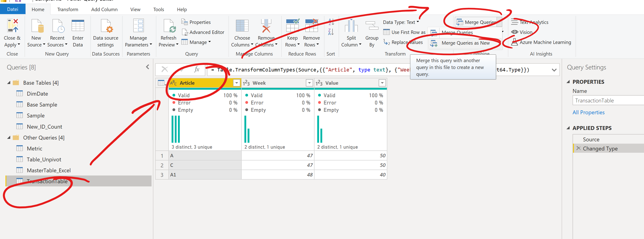Sort descending with the Z-A icon
644x239 pixels.
tap(331, 32)
